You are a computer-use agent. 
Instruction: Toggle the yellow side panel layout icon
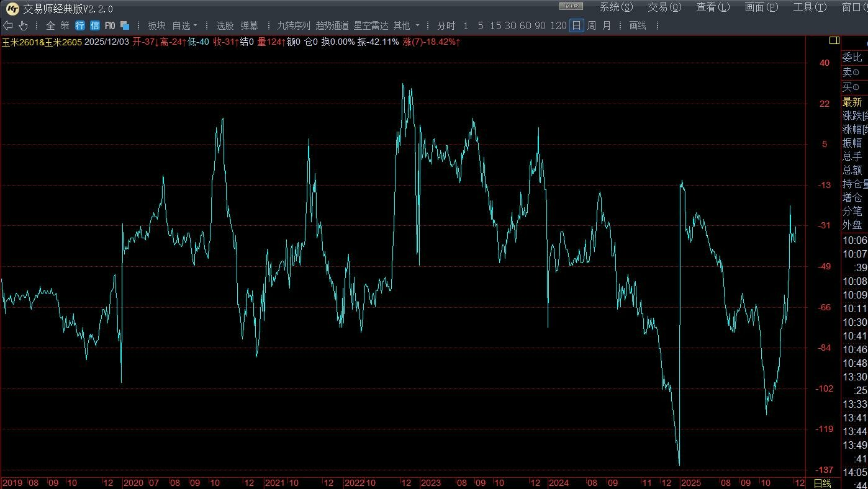(834, 40)
